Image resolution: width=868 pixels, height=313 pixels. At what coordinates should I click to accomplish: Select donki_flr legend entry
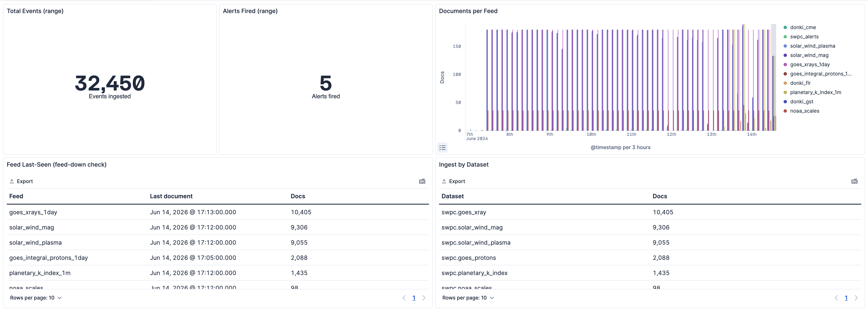[800, 83]
